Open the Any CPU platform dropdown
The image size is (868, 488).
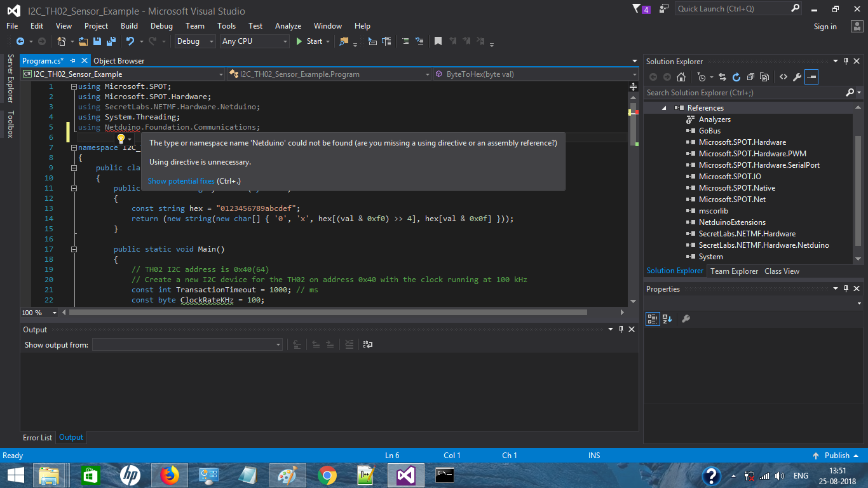coord(255,41)
